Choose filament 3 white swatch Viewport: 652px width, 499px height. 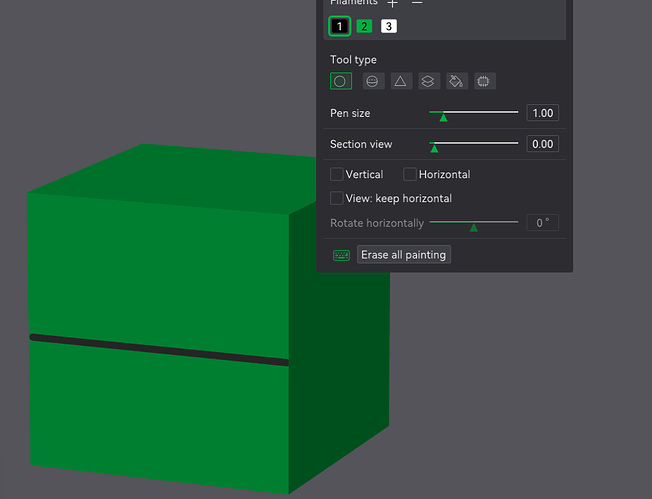(x=389, y=26)
